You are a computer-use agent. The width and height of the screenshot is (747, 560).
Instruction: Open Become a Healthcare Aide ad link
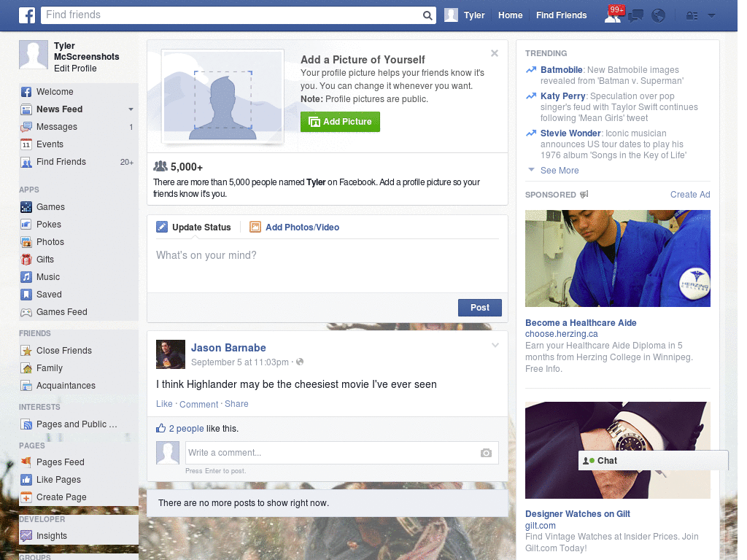(581, 323)
